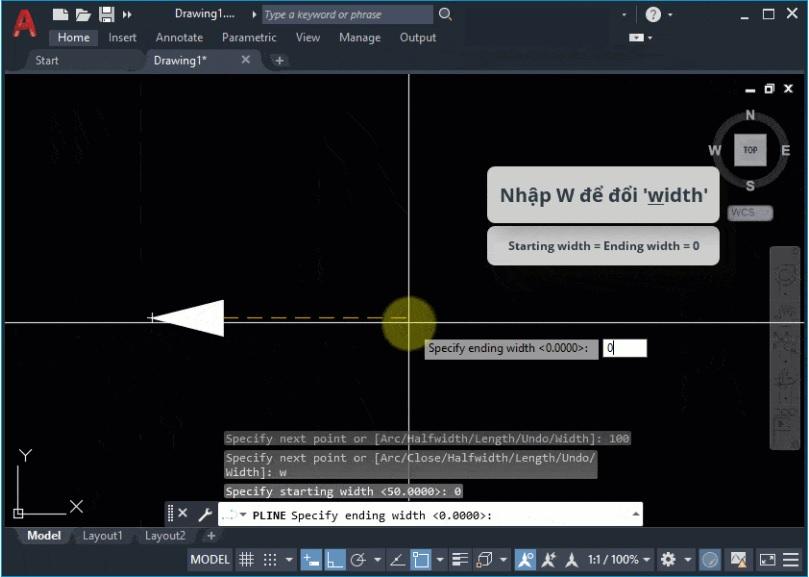
Task: Open the Start file tab
Action: coord(46,60)
